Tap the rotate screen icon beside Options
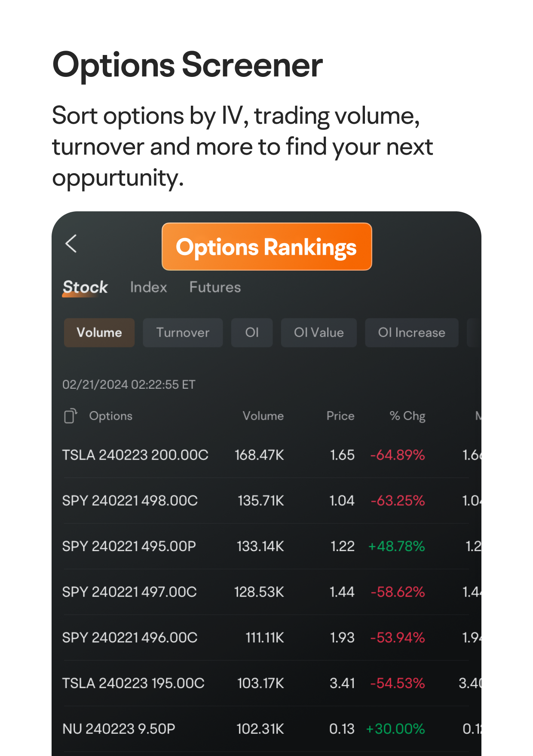 [70, 416]
